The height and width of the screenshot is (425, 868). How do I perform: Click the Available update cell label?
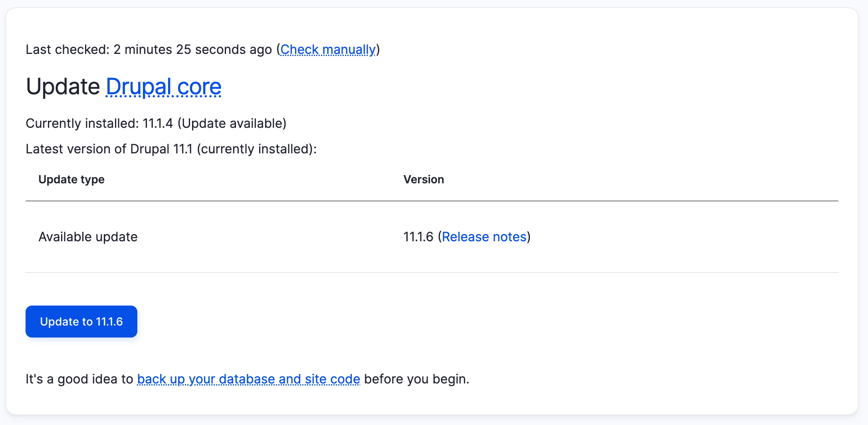pyautogui.click(x=87, y=236)
